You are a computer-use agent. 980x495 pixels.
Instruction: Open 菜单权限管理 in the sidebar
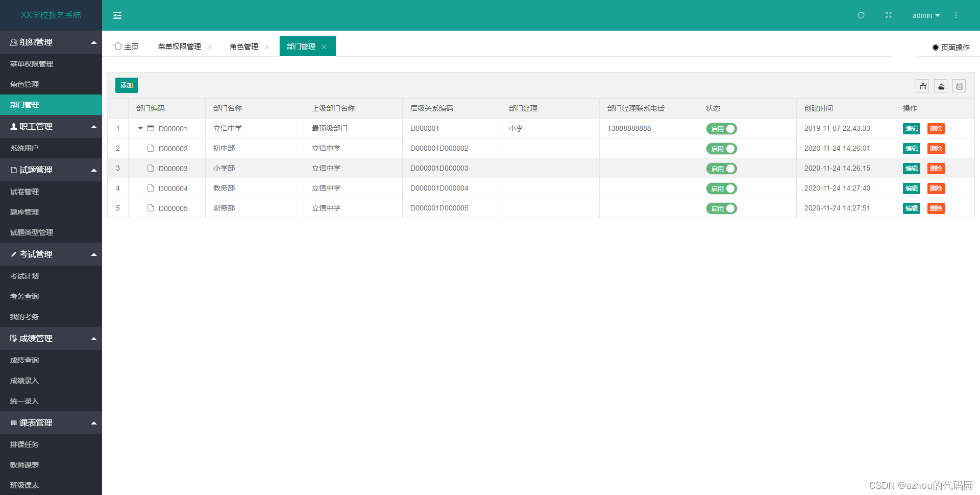tap(51, 64)
